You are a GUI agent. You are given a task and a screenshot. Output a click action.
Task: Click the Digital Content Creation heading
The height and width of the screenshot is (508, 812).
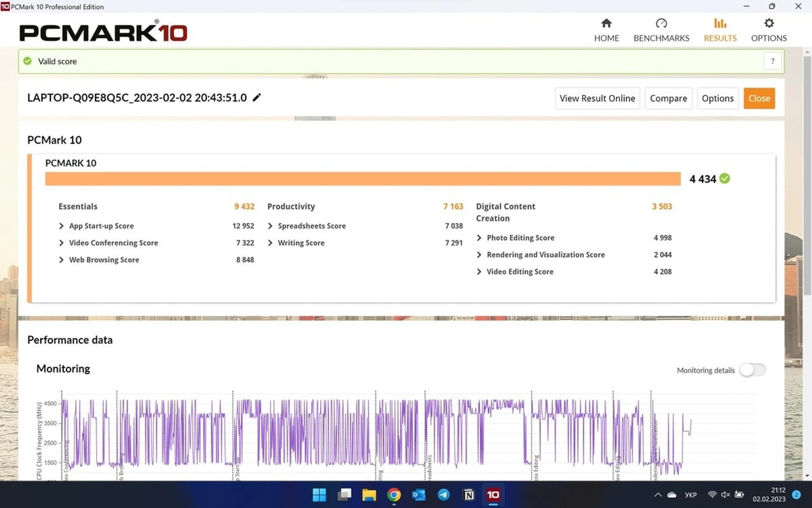[505, 212]
